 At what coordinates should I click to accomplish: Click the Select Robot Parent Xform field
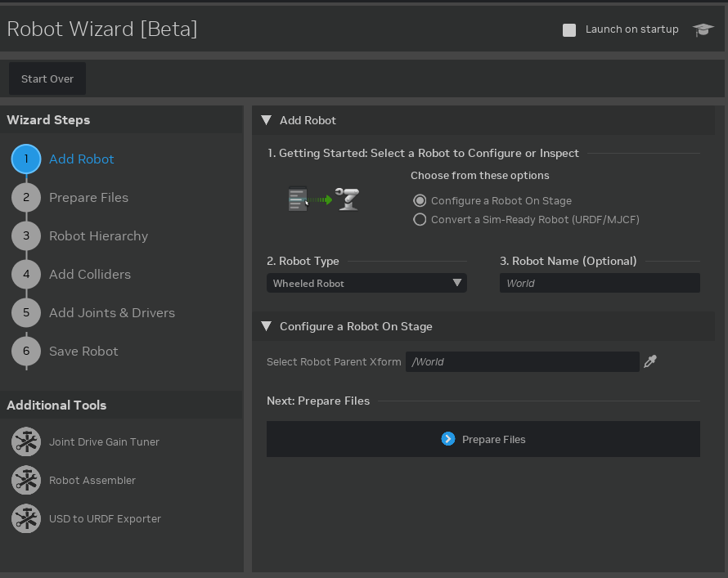(x=522, y=361)
